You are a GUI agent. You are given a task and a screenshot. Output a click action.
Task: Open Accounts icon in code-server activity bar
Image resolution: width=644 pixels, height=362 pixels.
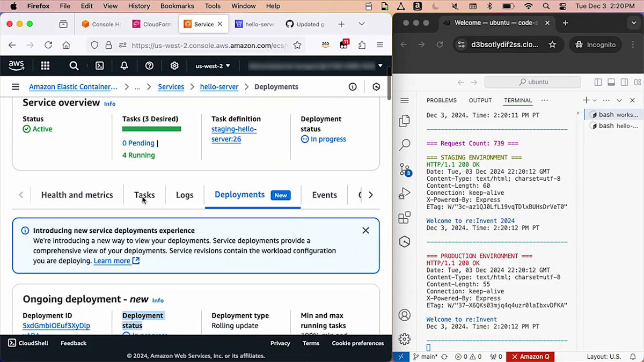coord(405,315)
